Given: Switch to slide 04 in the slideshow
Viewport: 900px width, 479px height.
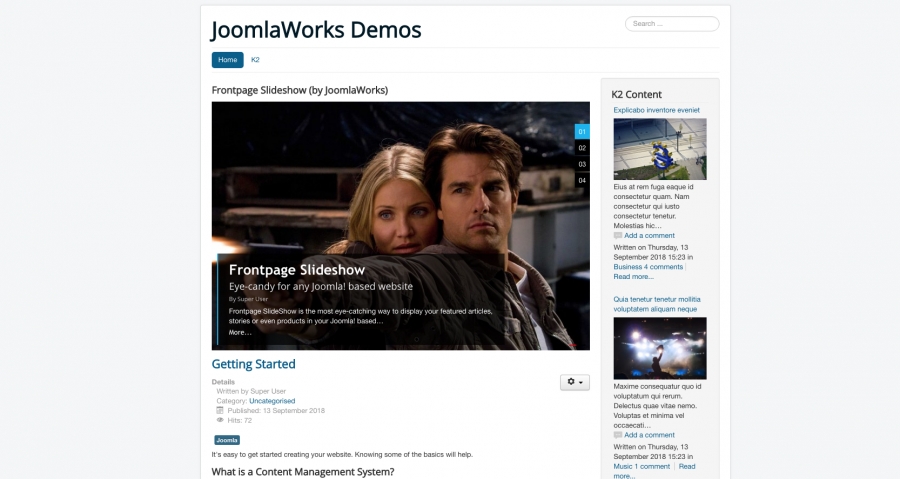Looking at the screenshot, I should pos(582,180).
